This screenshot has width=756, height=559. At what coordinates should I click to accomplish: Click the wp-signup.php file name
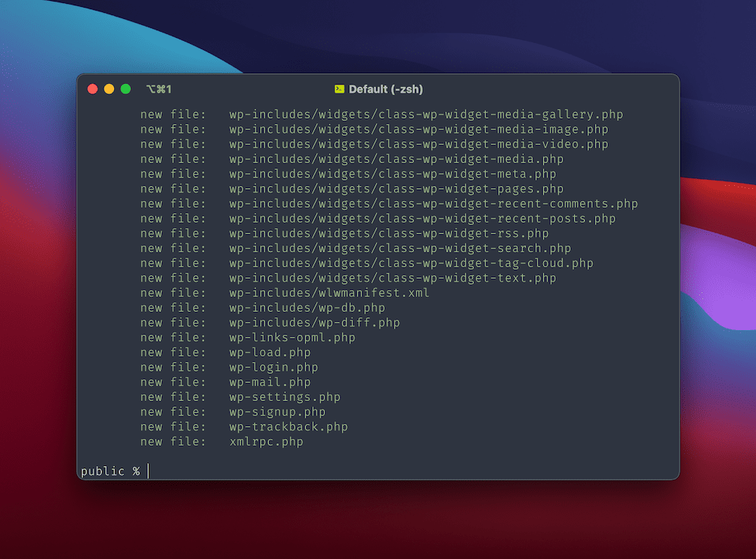277,412
